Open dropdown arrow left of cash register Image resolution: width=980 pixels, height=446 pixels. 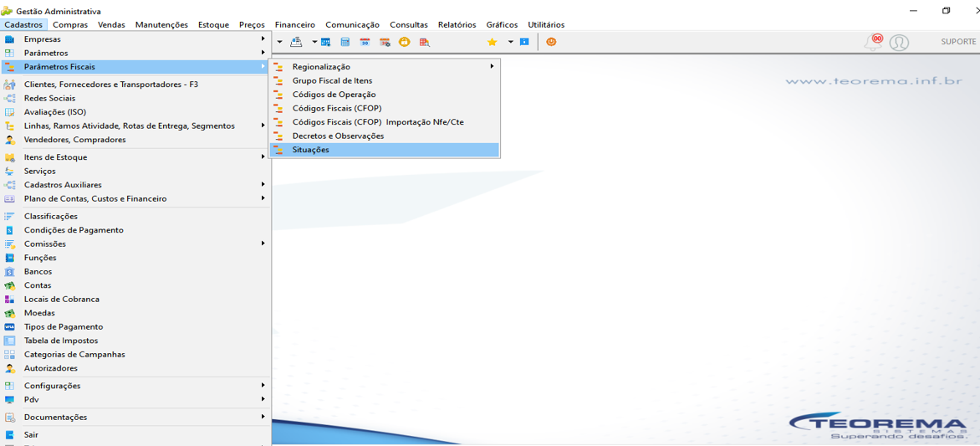[279, 42]
